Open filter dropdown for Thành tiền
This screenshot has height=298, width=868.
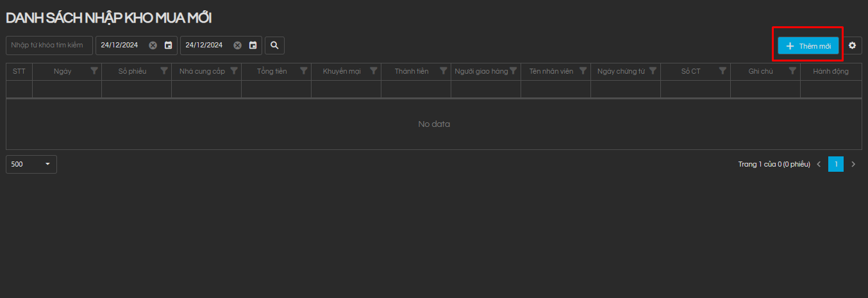[x=444, y=71]
